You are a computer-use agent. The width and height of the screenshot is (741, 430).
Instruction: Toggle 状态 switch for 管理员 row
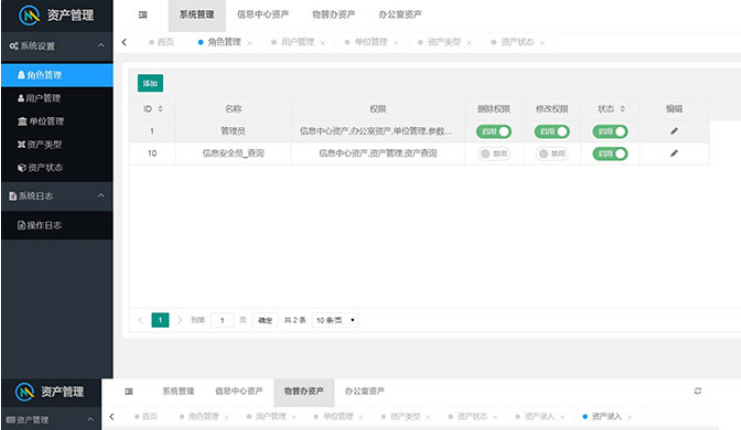(610, 131)
